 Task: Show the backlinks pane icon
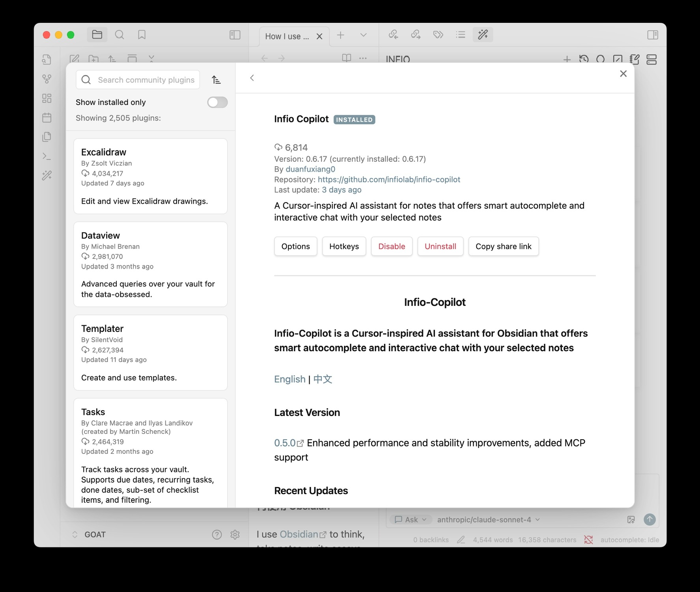[x=393, y=35]
